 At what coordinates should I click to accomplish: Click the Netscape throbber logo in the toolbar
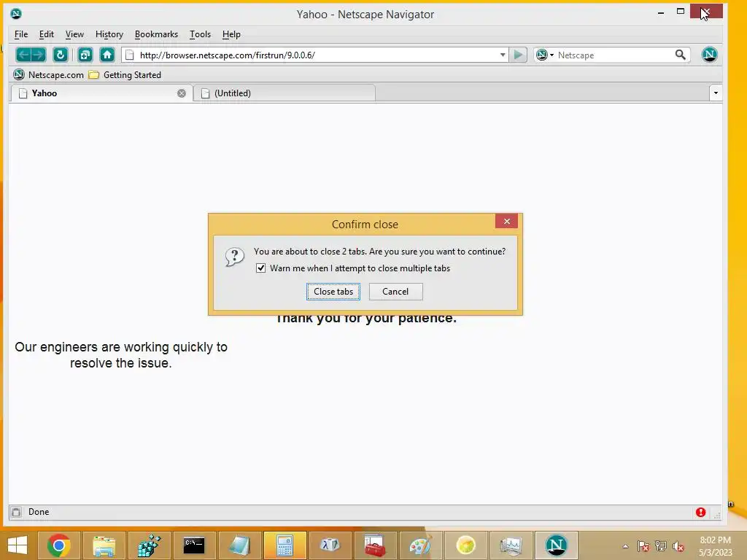click(709, 55)
